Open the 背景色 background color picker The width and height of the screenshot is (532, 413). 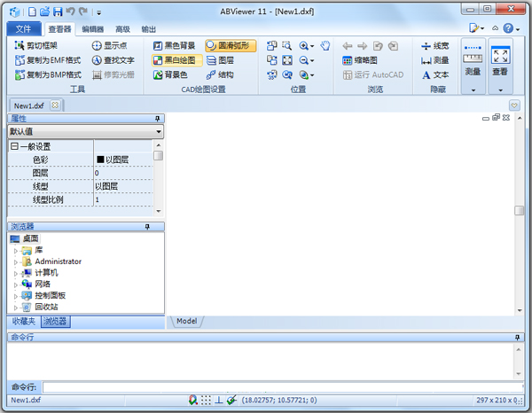170,74
